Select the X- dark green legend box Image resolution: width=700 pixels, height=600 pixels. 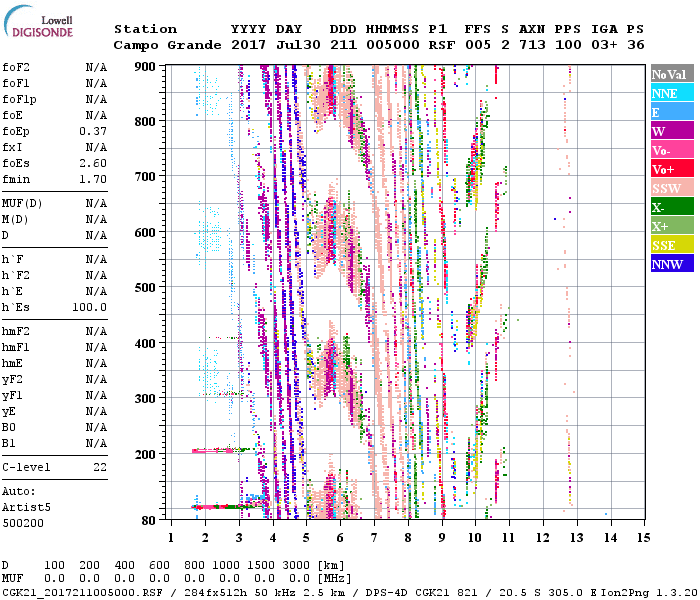pos(672,207)
